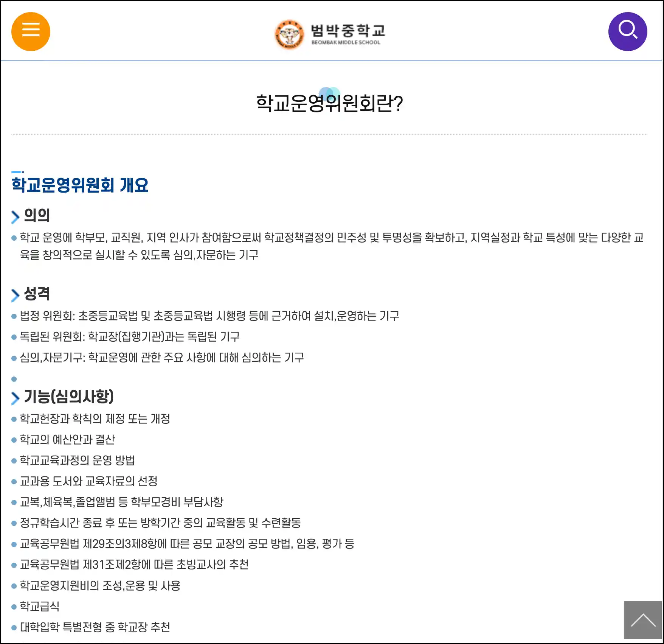Click the item 교육공무원법 제29조의3제8항
Image resolution: width=664 pixels, height=644 pixels.
(x=187, y=543)
